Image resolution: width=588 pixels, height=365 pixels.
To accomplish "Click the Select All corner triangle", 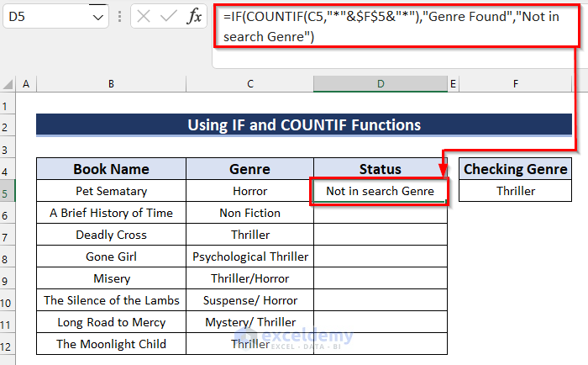I will point(8,83).
